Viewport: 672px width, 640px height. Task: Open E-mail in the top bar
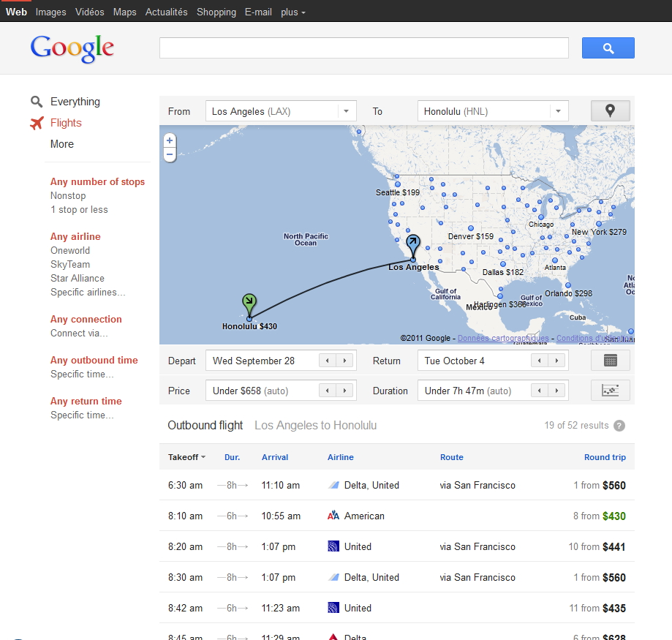[x=258, y=12]
